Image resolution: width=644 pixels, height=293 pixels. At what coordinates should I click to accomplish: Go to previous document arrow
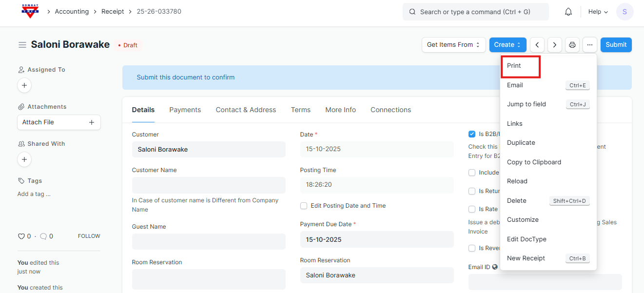(x=537, y=45)
